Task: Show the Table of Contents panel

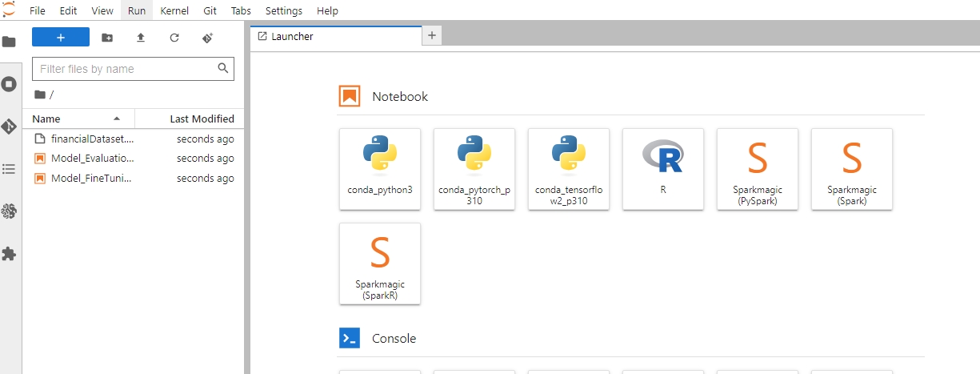Action: coord(10,169)
